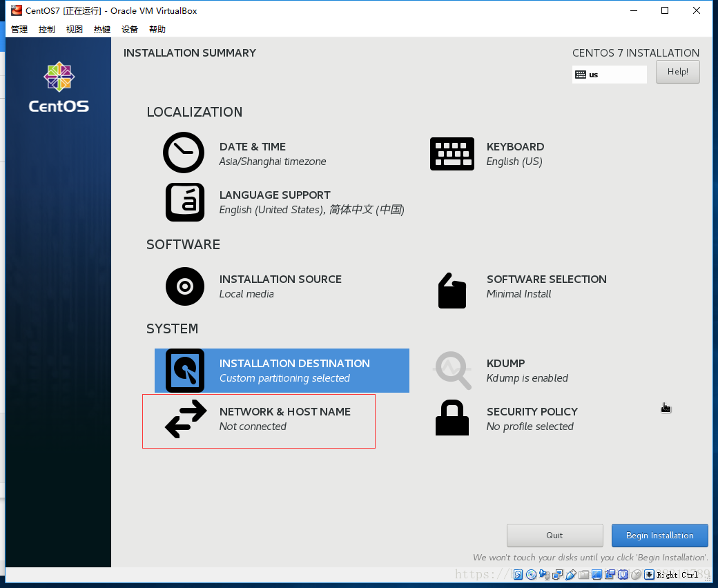Select the KDUMP label
The image size is (718, 588).
click(505, 363)
